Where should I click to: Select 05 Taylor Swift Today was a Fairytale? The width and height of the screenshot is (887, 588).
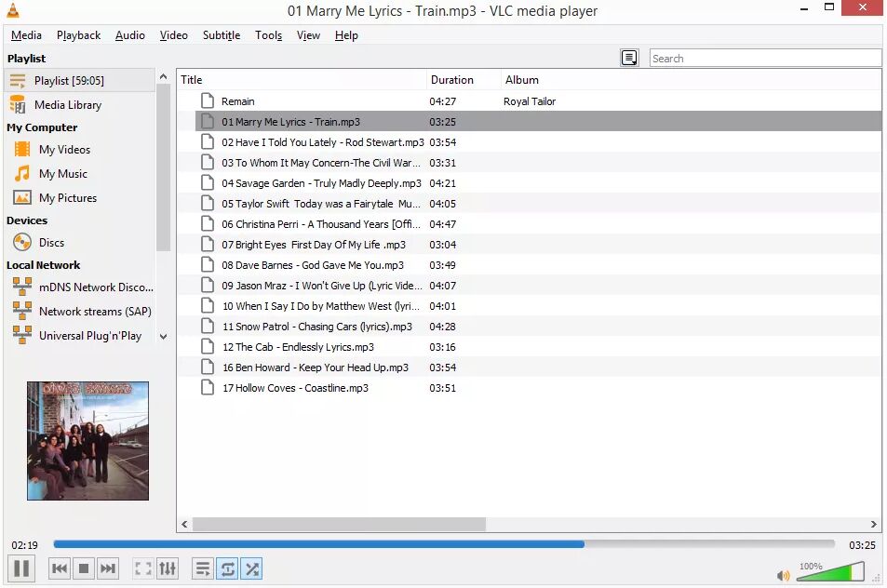click(x=529, y=203)
